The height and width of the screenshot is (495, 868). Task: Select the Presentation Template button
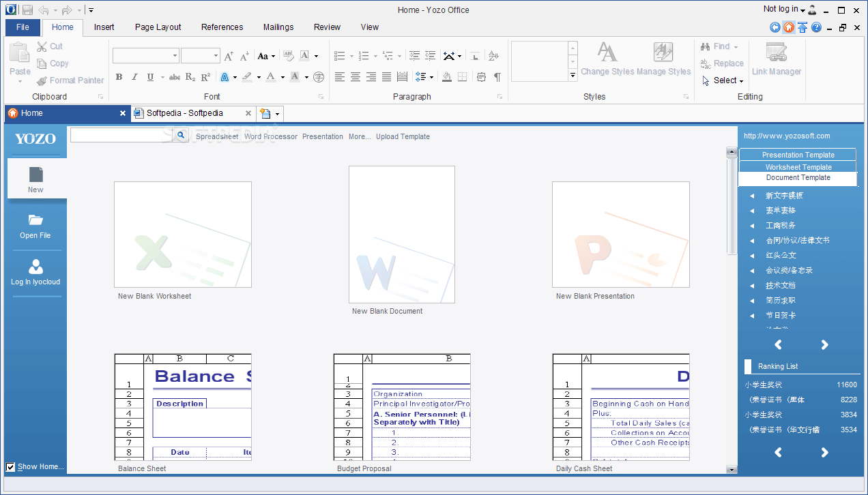798,155
